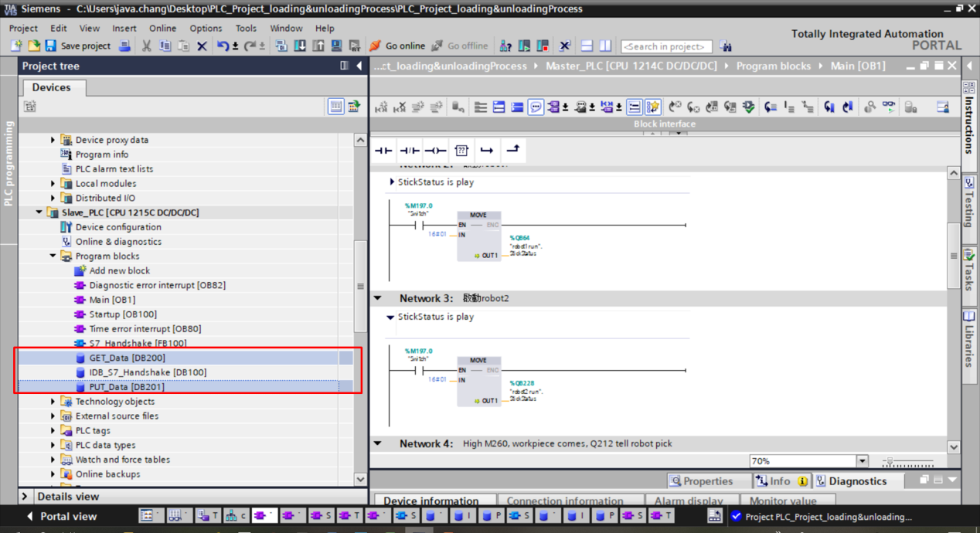Click the Stop CPU icon
The image size is (980, 533).
pyautogui.click(x=543, y=46)
